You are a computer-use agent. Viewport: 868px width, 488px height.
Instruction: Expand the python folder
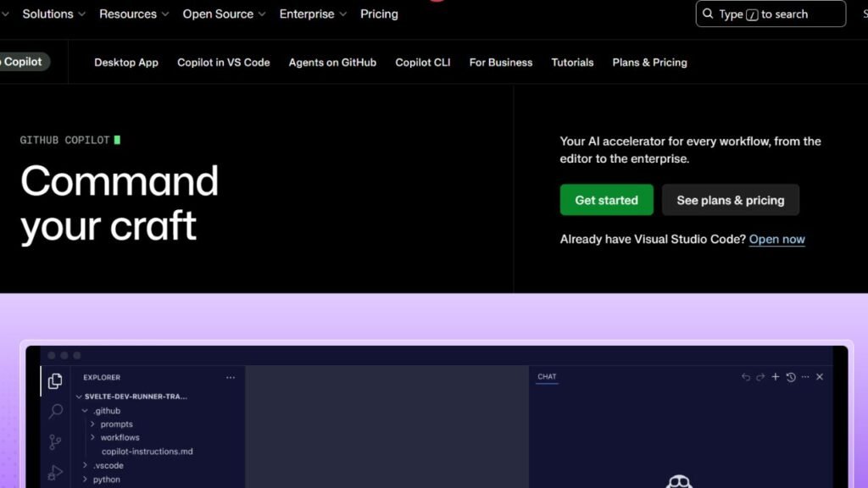click(102, 480)
